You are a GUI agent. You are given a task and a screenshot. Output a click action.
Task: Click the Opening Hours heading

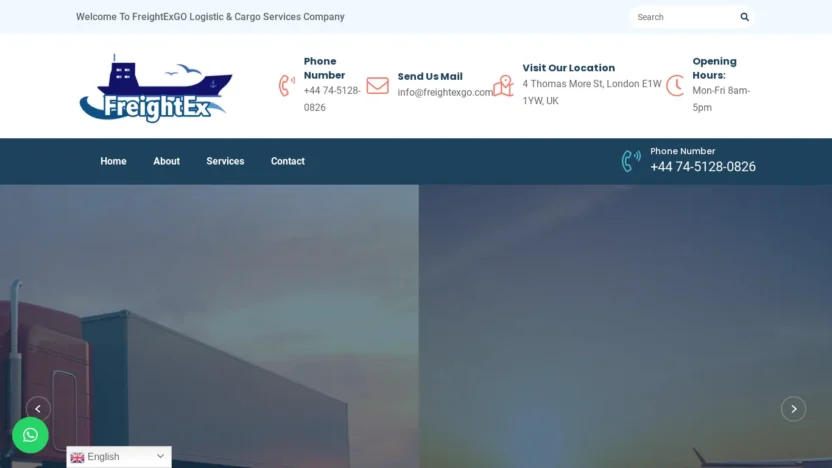click(x=714, y=68)
